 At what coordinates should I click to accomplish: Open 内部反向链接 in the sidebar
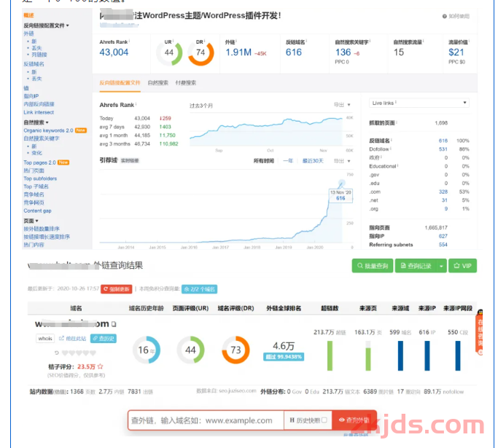[39, 104]
